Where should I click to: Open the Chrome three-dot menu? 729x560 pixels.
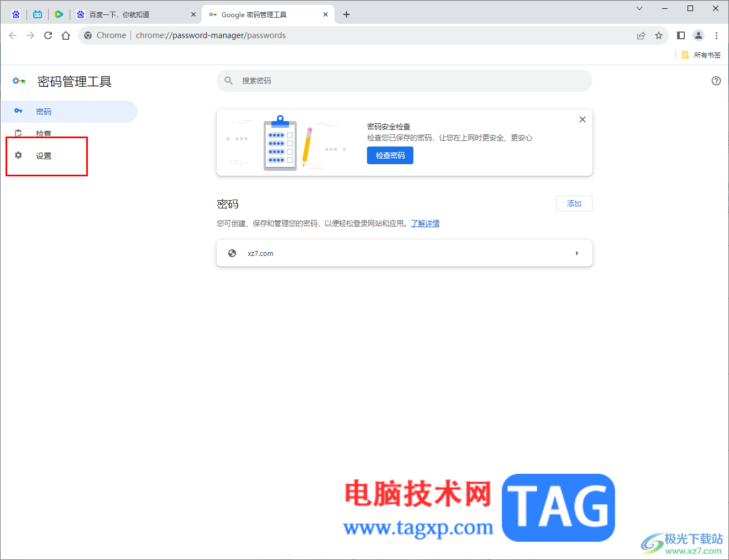[x=716, y=35]
